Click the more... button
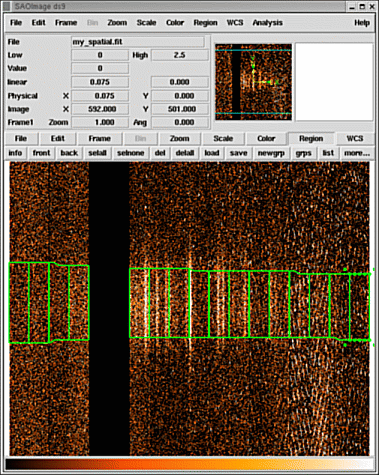 point(357,153)
